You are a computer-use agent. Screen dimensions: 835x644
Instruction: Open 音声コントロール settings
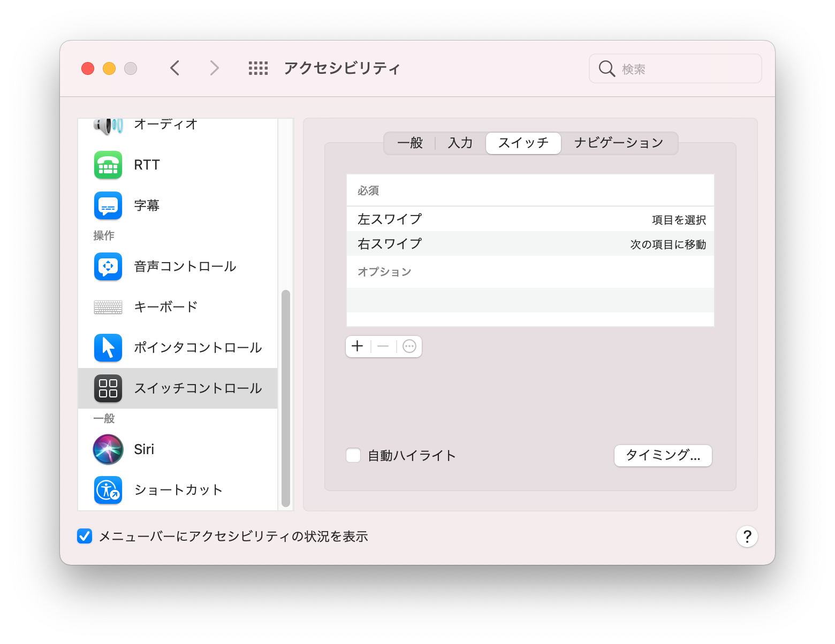coord(185,266)
